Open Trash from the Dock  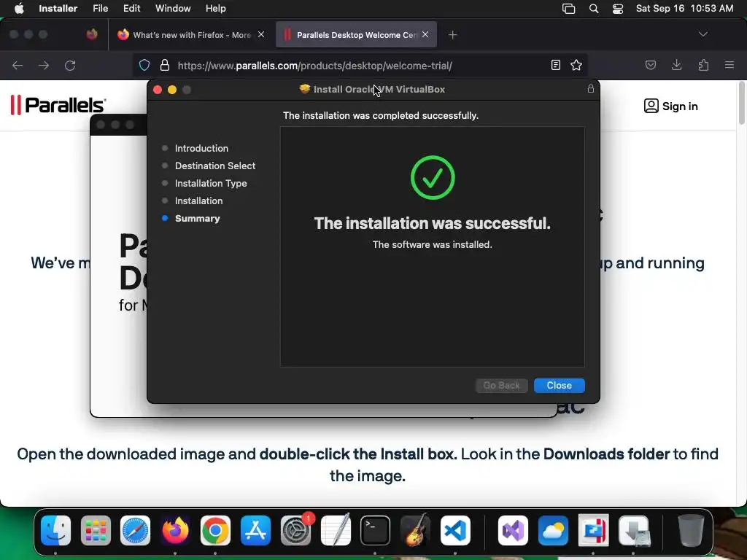tap(690, 531)
